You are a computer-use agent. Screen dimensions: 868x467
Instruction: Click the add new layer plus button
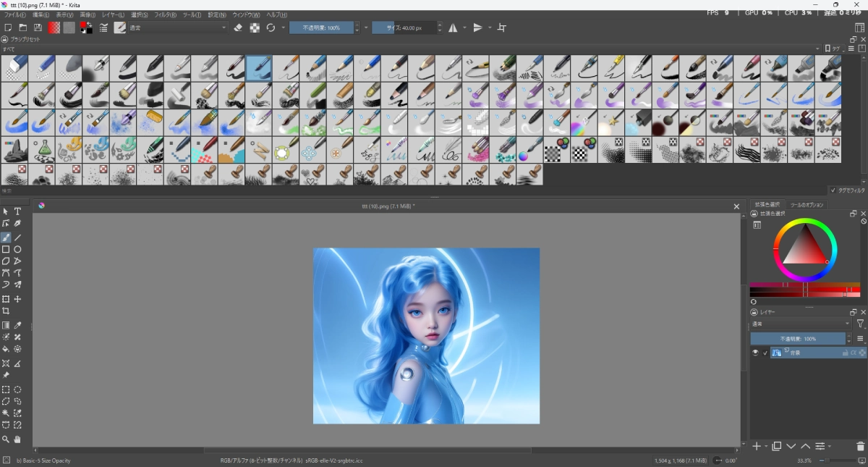point(757,447)
